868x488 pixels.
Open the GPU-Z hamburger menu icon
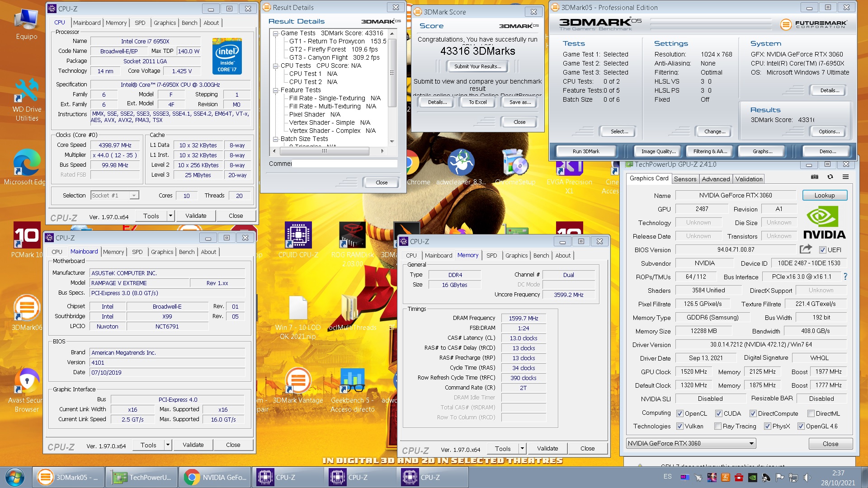click(845, 177)
